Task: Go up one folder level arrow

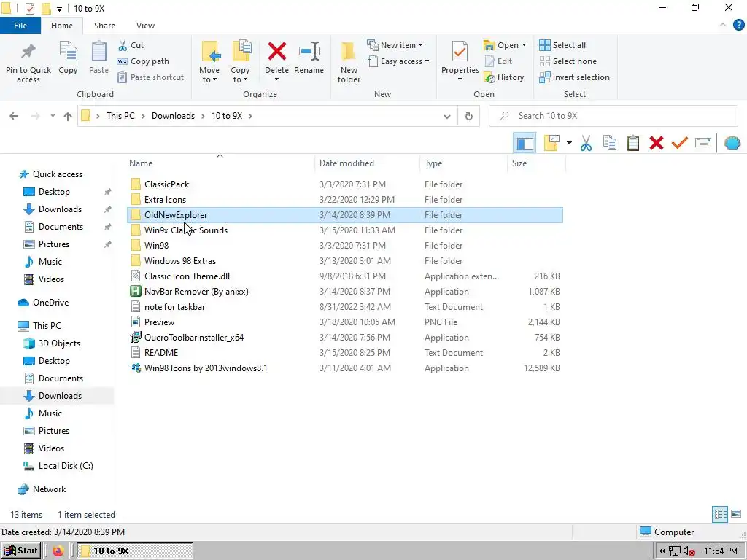Action: [x=68, y=116]
